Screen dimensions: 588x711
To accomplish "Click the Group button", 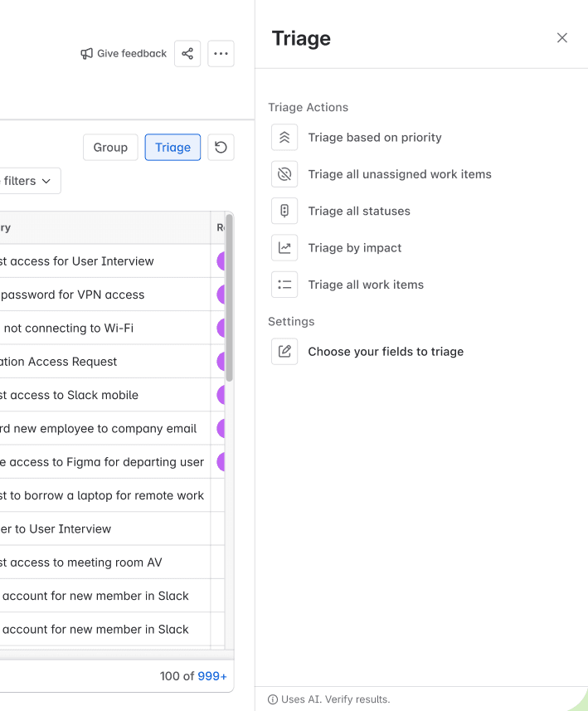I will pyautogui.click(x=110, y=148).
